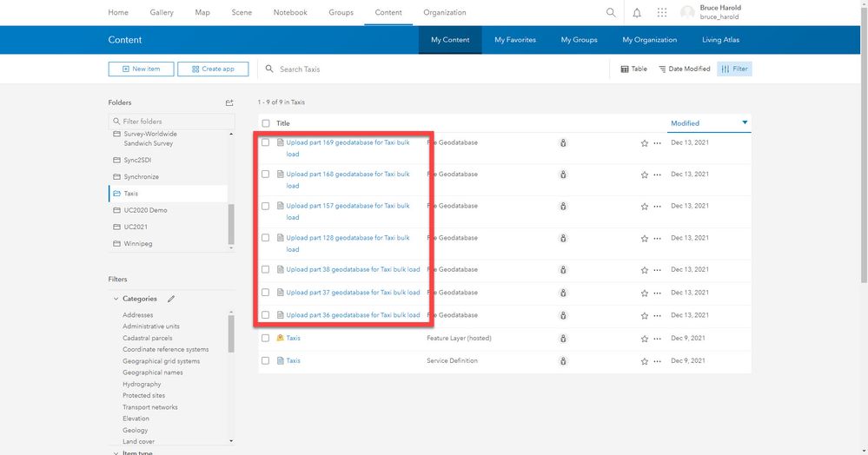This screenshot has width=868, height=455.
Task: Edit categories pencil icon
Action: pyautogui.click(x=171, y=299)
